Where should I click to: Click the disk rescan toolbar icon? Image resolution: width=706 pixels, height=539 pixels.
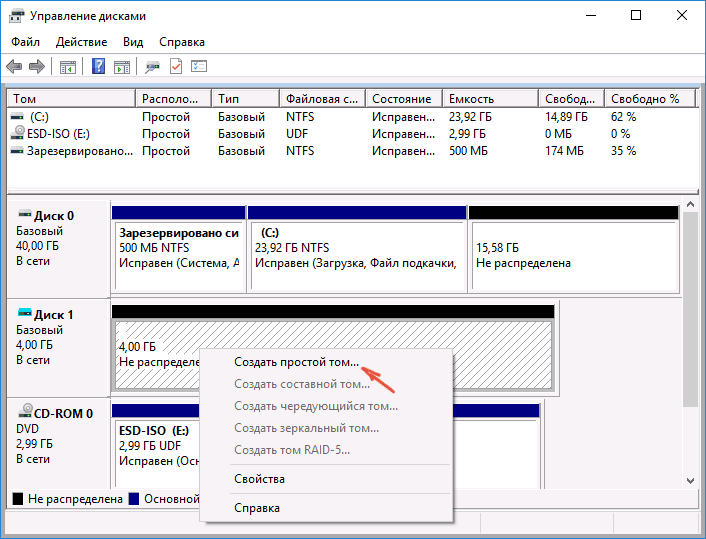pos(153,66)
